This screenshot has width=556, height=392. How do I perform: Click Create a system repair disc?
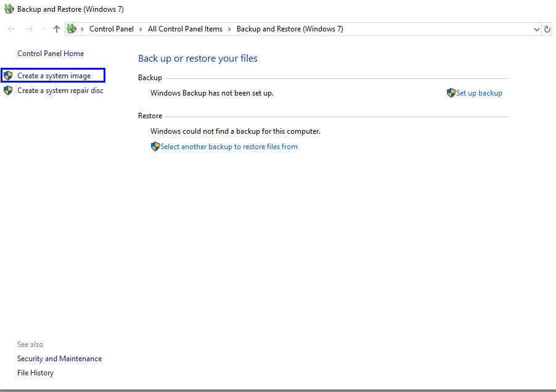(60, 91)
